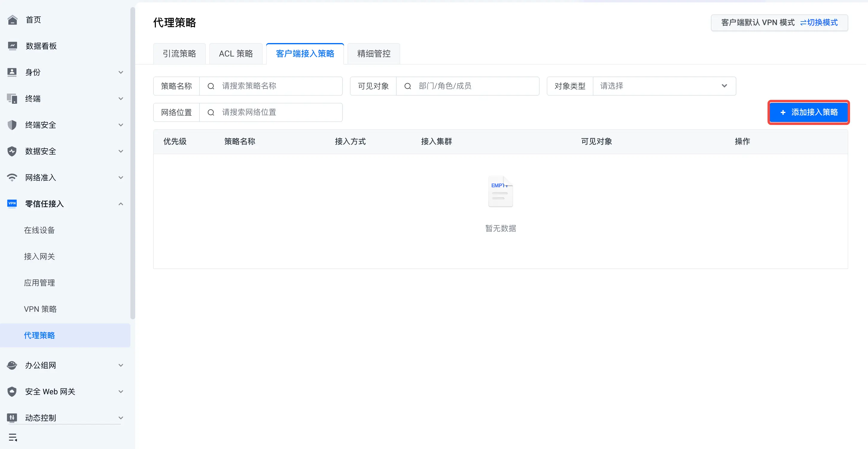
Task: Expand the 办公组网 menu chevron
Action: pyautogui.click(x=121, y=365)
